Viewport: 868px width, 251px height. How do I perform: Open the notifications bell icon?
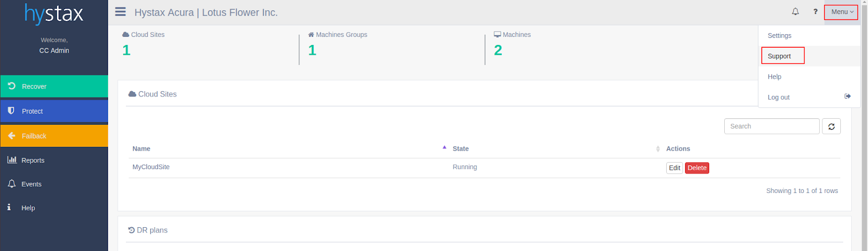pyautogui.click(x=795, y=11)
